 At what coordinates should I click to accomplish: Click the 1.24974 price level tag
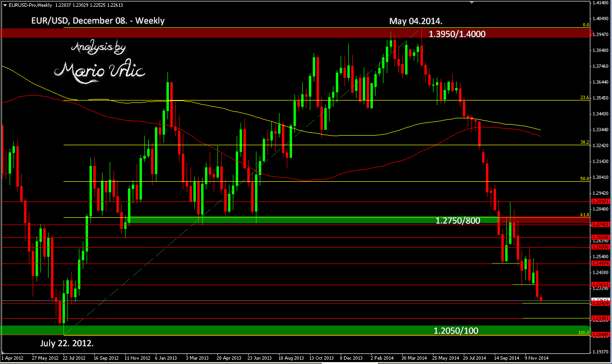(599, 264)
